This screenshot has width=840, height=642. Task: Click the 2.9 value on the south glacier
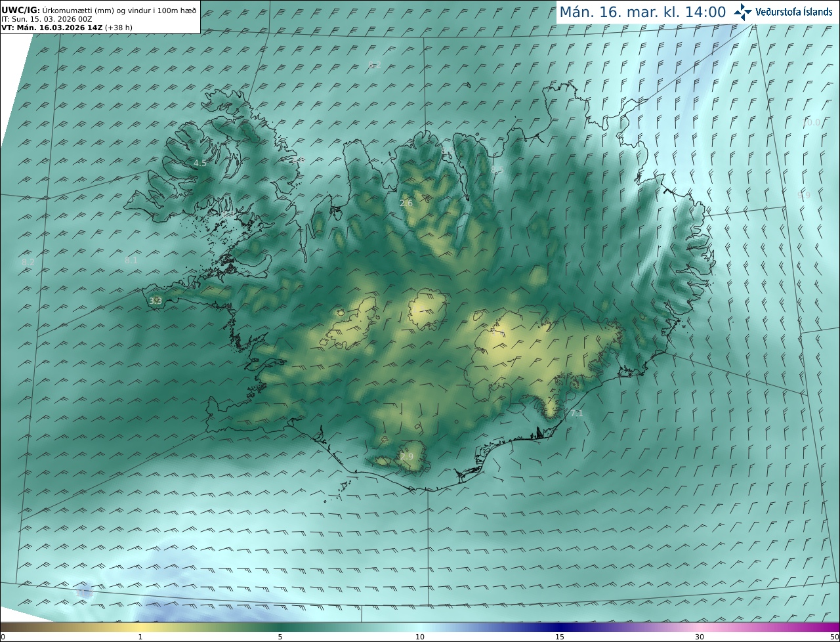point(407,457)
